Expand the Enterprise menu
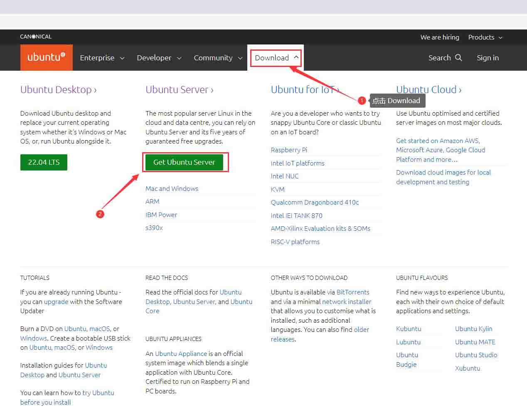Viewport: 527px width, 420px height. [x=102, y=58]
